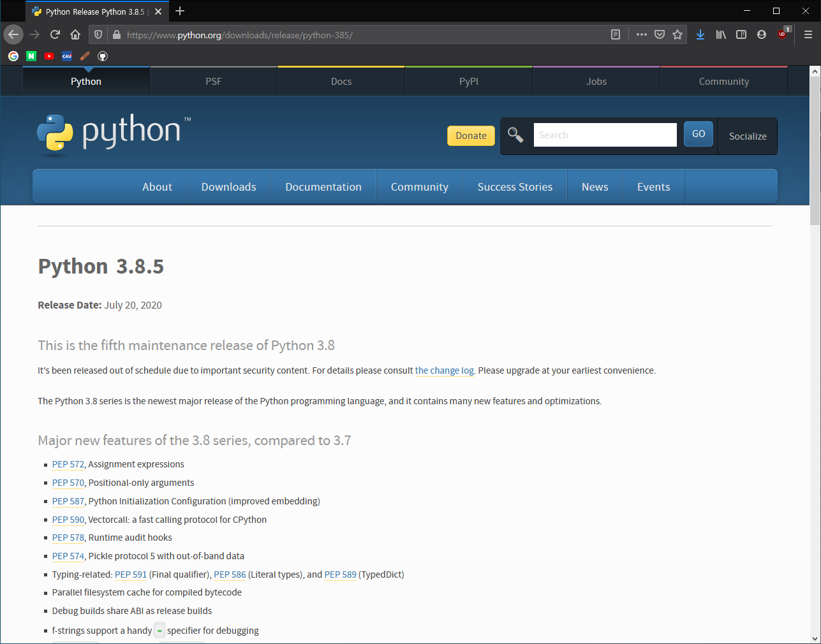821x644 pixels.
Task: Open Community menu in main navigation bar
Action: coord(420,187)
